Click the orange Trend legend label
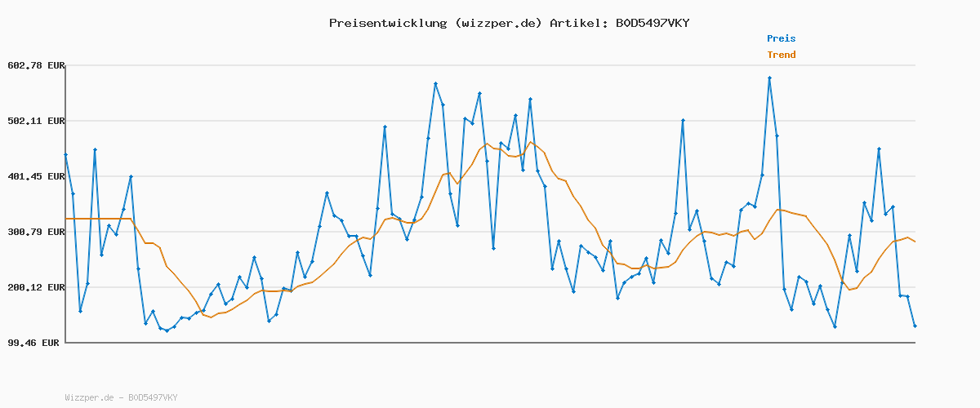Image resolution: width=980 pixels, height=408 pixels. [781, 55]
